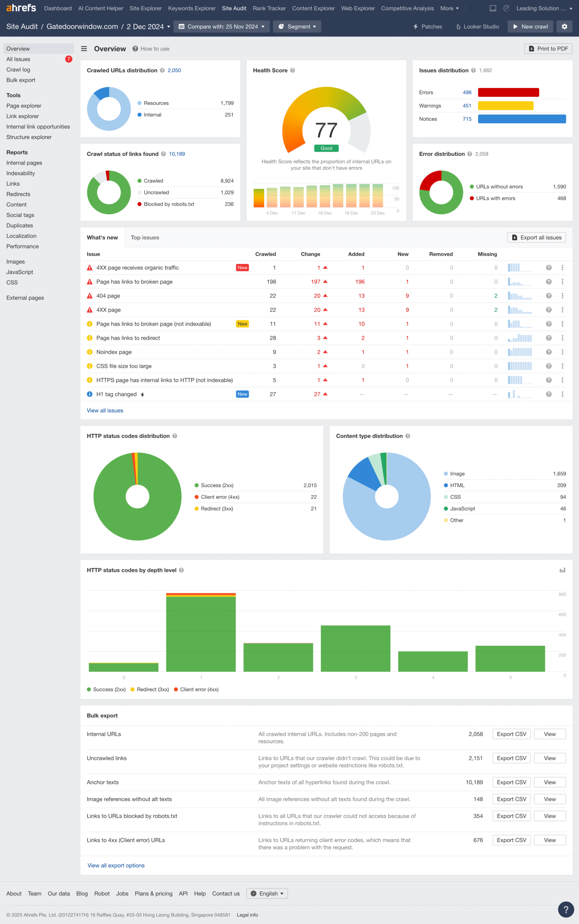579x924 pixels.
Task: Toggle Client error (4xx) legend in depth chart
Action: click(x=196, y=689)
